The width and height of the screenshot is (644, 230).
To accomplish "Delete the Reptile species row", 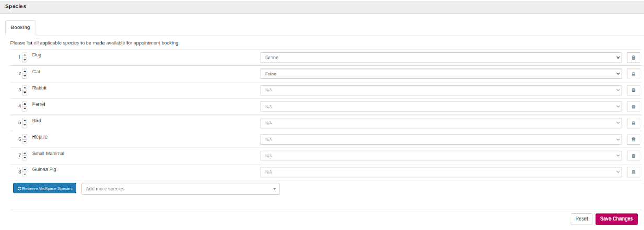I will [633, 139].
